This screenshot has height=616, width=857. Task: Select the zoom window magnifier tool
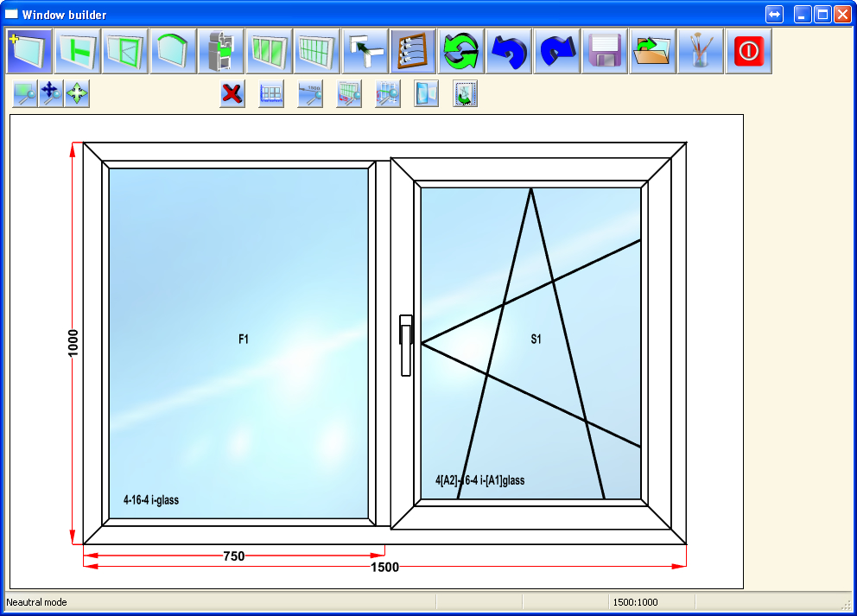pyautogui.click(x=24, y=93)
